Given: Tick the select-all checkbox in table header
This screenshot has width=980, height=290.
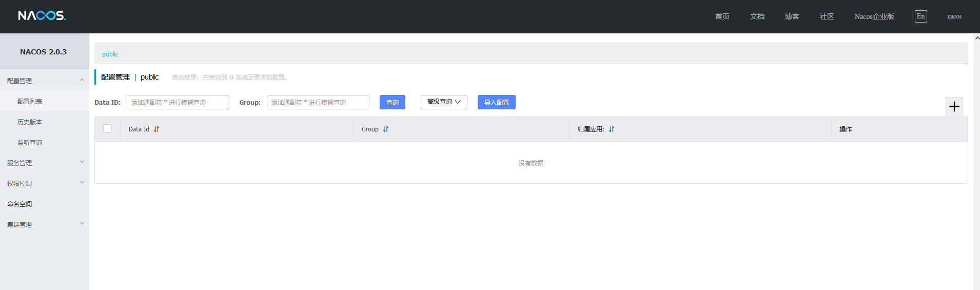Looking at the screenshot, I should pos(107,128).
